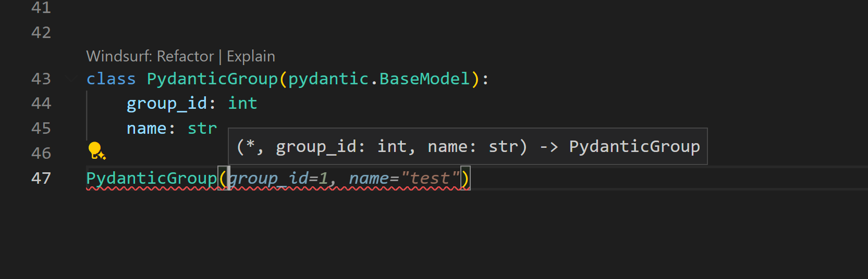Click Windsurf Refactor code lens link

(150, 56)
